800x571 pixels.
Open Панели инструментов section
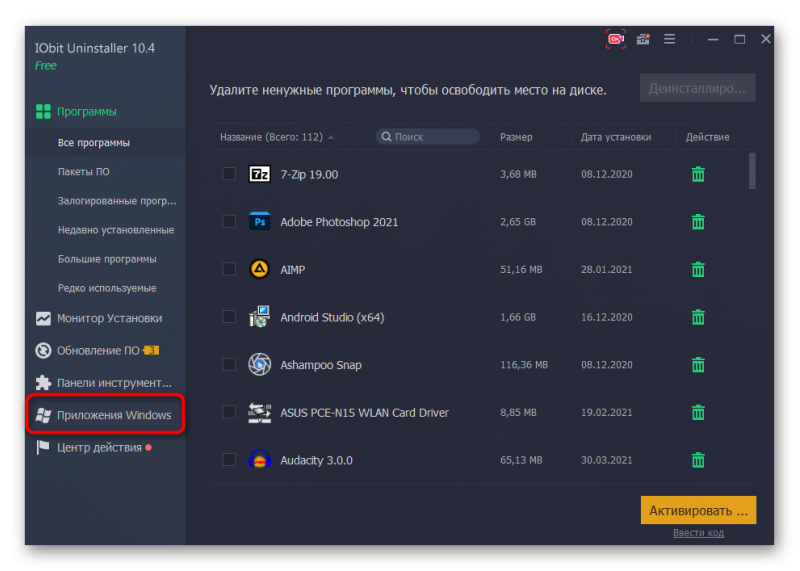105,383
